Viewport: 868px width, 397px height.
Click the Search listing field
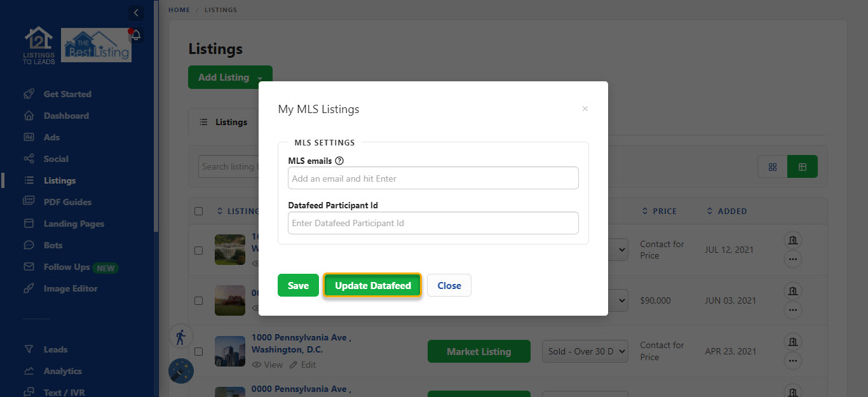[228, 166]
